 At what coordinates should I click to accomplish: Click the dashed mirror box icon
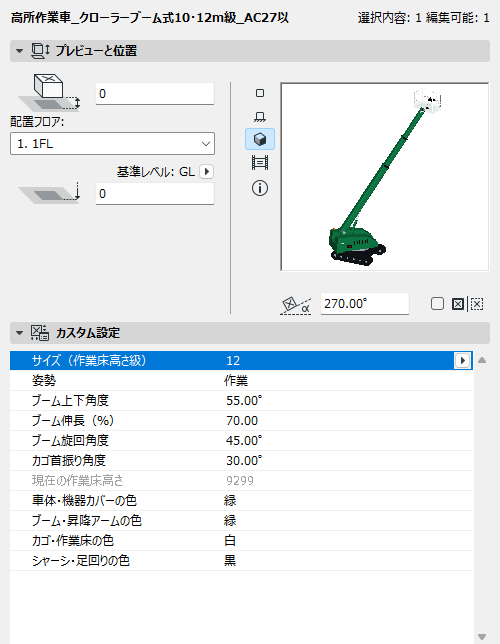pyautogui.click(x=477, y=304)
